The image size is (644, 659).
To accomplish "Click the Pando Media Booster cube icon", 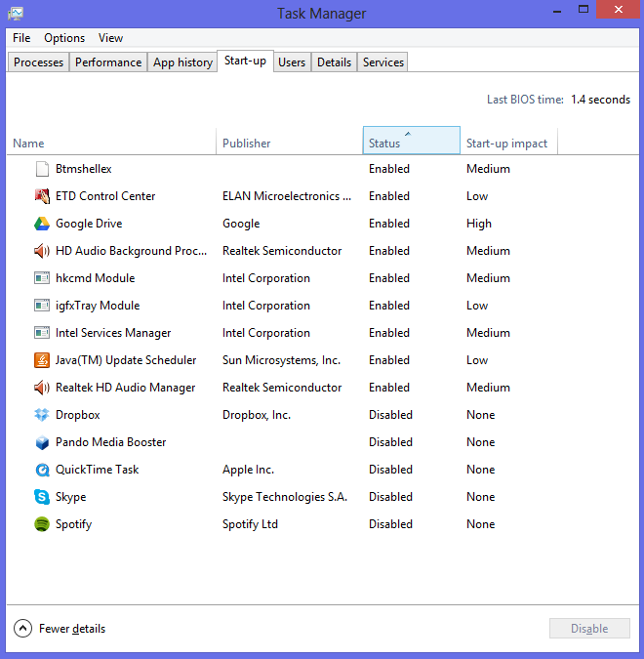I will coord(42,442).
